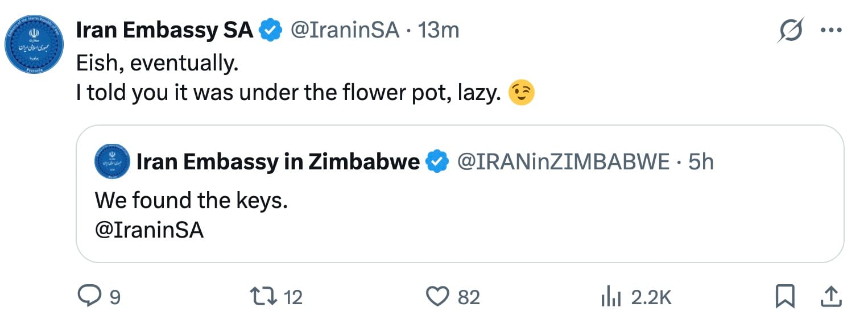Click @IraninSA mention in quoted tweet
The height and width of the screenshot is (324, 868).
click(x=149, y=231)
